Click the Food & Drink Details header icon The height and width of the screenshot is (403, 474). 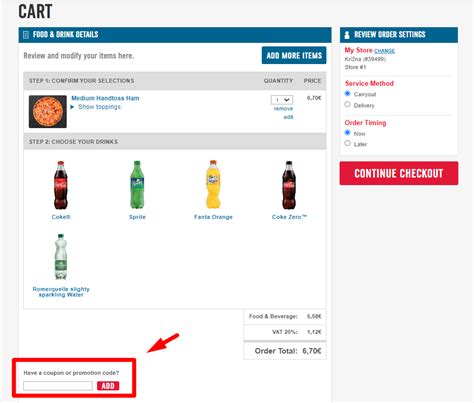click(x=26, y=35)
